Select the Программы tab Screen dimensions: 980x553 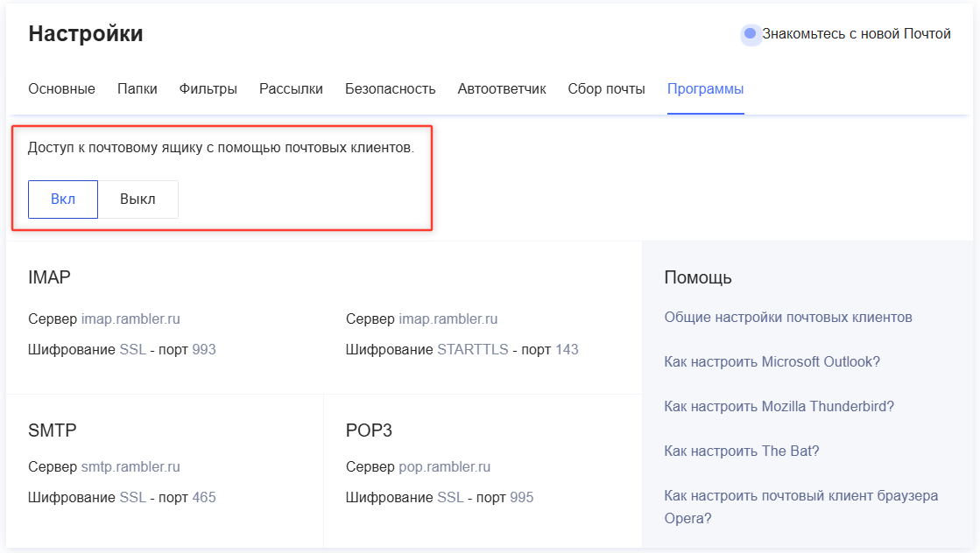pos(705,89)
